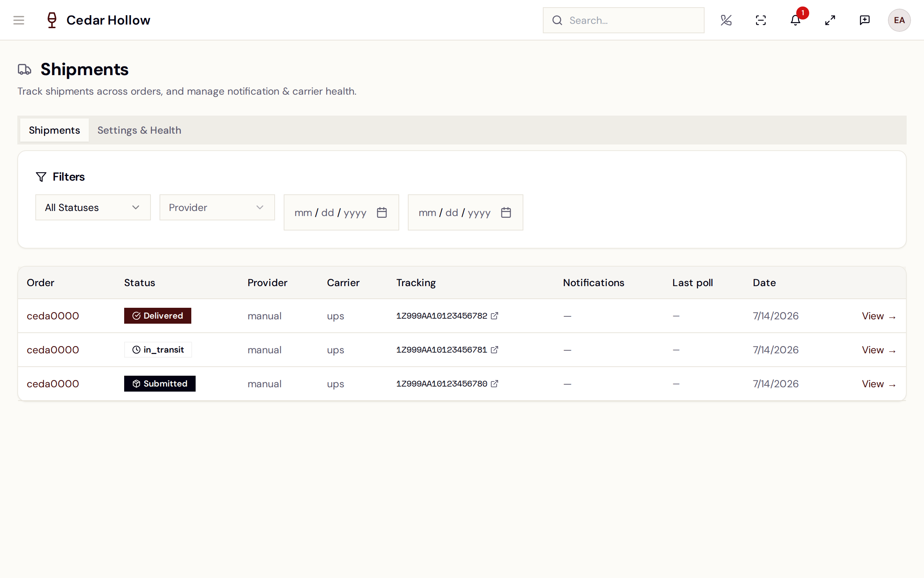Screen dimensions: 924x578
Task: Open order ceda0000 in Delivered row
Action: click(53, 316)
